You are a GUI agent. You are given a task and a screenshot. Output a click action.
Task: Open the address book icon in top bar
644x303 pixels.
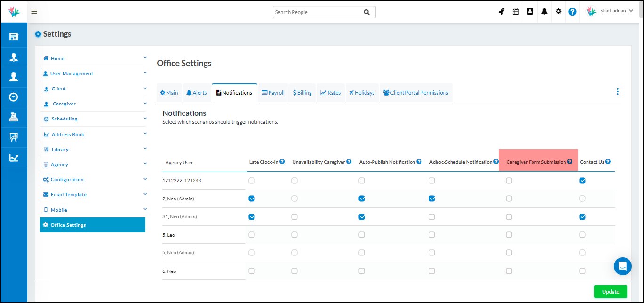pos(530,11)
